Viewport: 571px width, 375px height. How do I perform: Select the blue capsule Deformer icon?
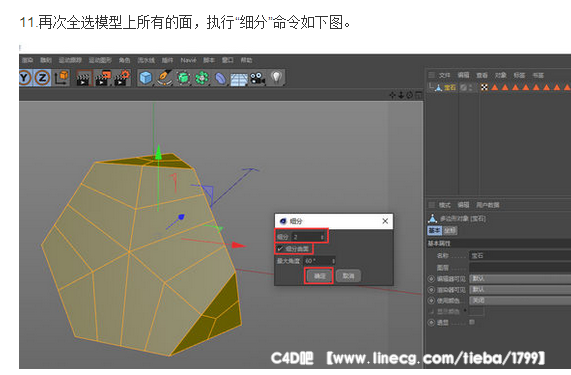pos(220,78)
